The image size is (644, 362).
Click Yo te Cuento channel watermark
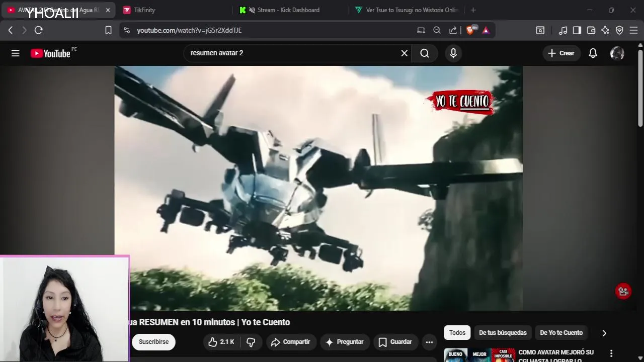point(461,102)
